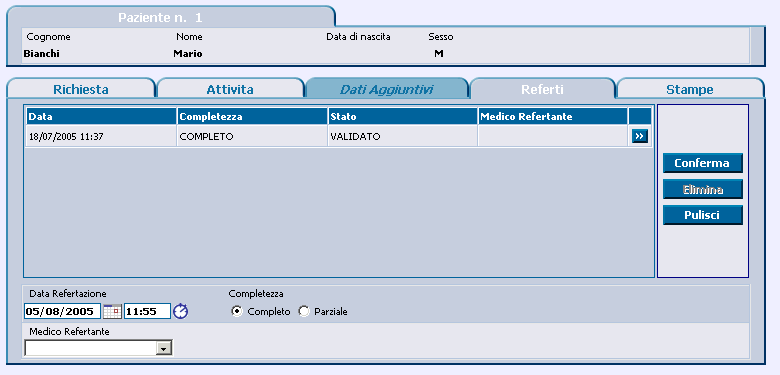This screenshot has height=375, width=780.
Task: Switch to the Attivita tab
Action: tap(230, 90)
